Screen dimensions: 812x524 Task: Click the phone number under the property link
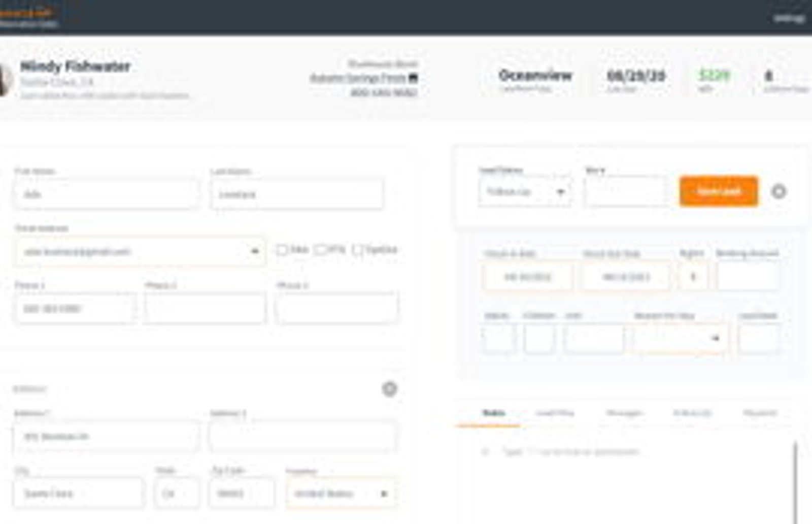384,92
